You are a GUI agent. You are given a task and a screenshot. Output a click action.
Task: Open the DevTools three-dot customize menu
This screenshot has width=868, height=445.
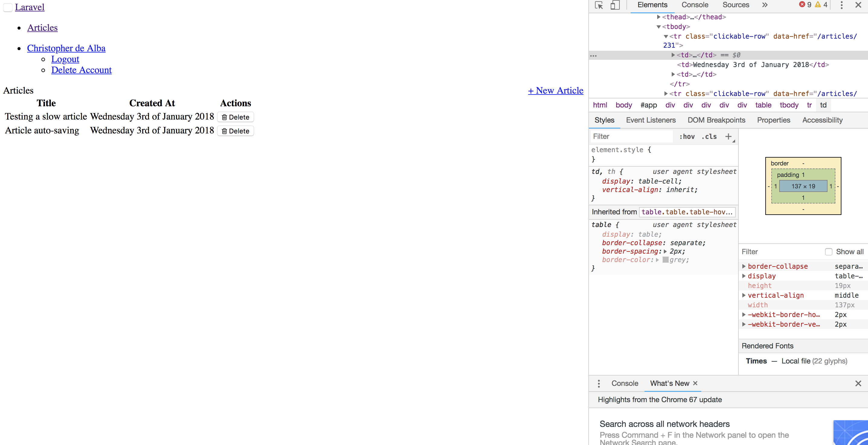coord(841,5)
